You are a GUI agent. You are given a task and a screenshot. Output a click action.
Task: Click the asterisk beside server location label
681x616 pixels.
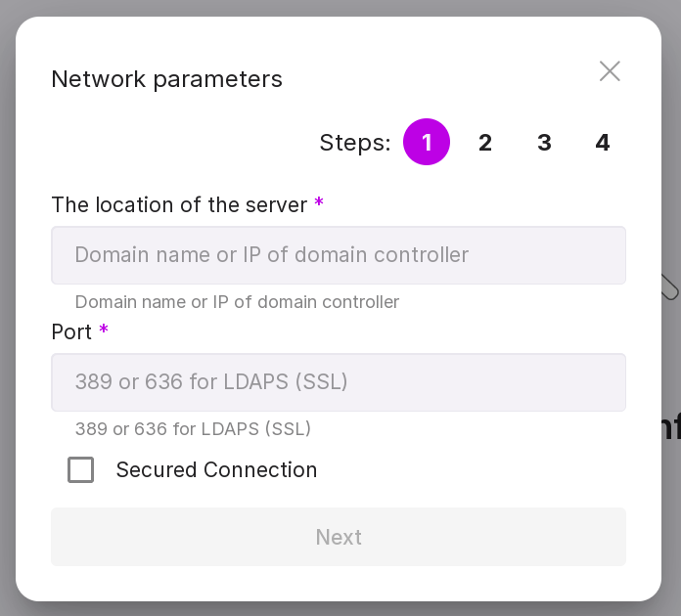coord(319,203)
